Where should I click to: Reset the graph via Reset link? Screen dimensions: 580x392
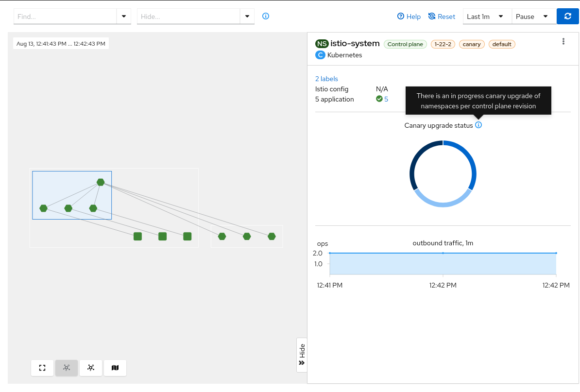442,16
